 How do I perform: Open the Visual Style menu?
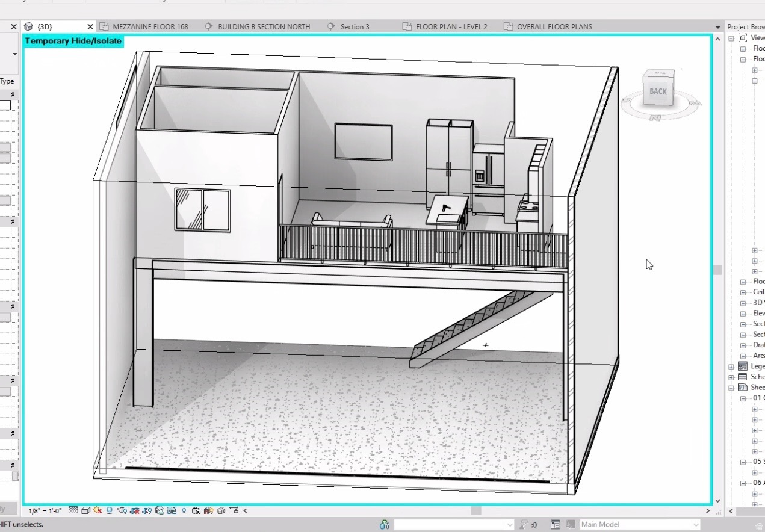coord(85,510)
